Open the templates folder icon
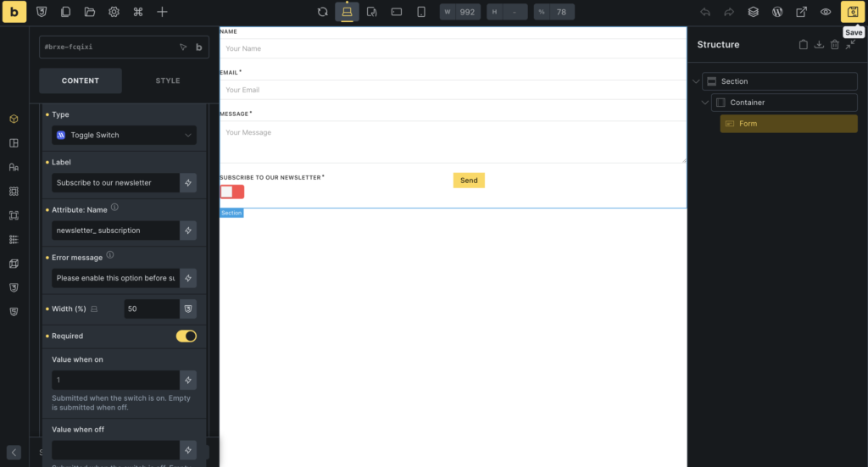Image resolution: width=868 pixels, height=467 pixels. [x=90, y=12]
